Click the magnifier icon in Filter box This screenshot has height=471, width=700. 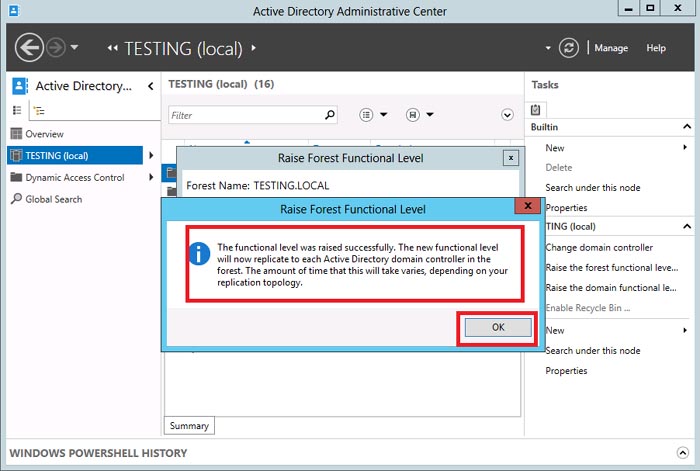point(329,115)
